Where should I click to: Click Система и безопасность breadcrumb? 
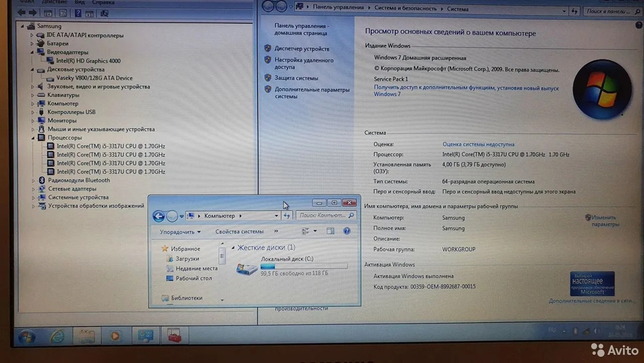405,8
